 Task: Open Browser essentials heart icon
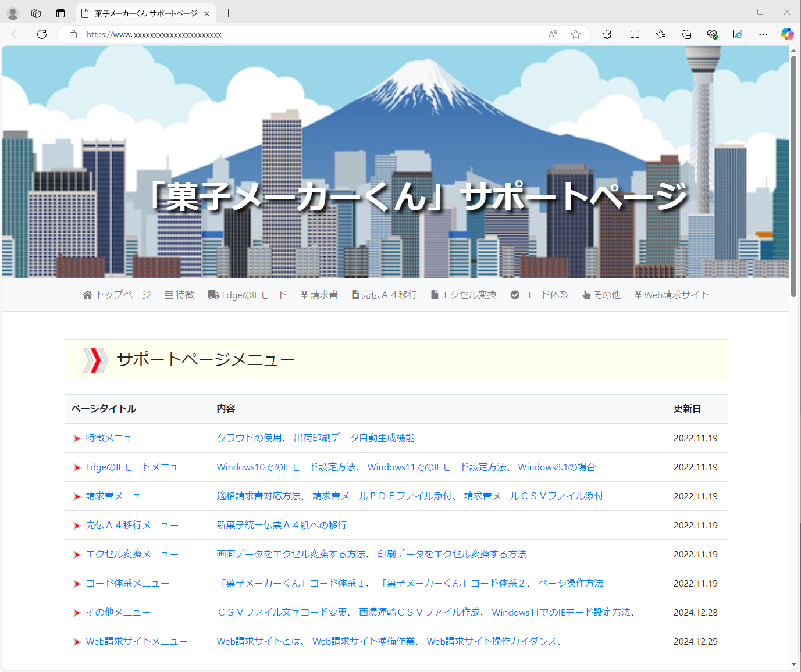click(x=712, y=34)
